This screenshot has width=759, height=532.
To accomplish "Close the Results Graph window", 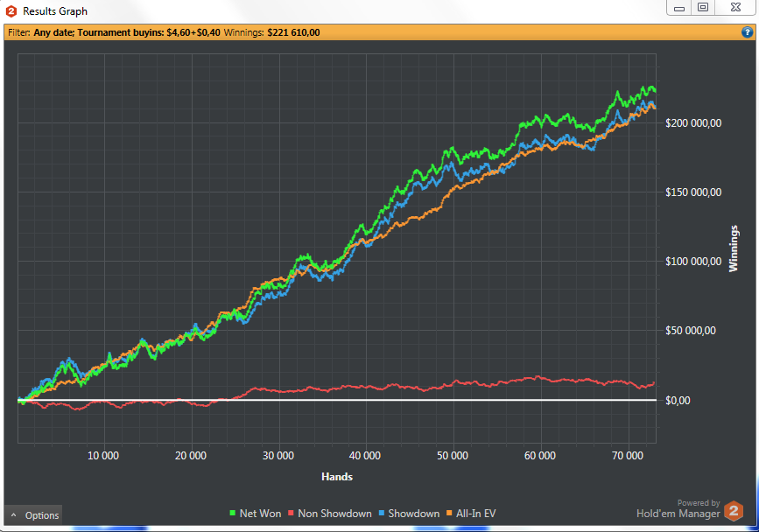I will coord(735,7).
